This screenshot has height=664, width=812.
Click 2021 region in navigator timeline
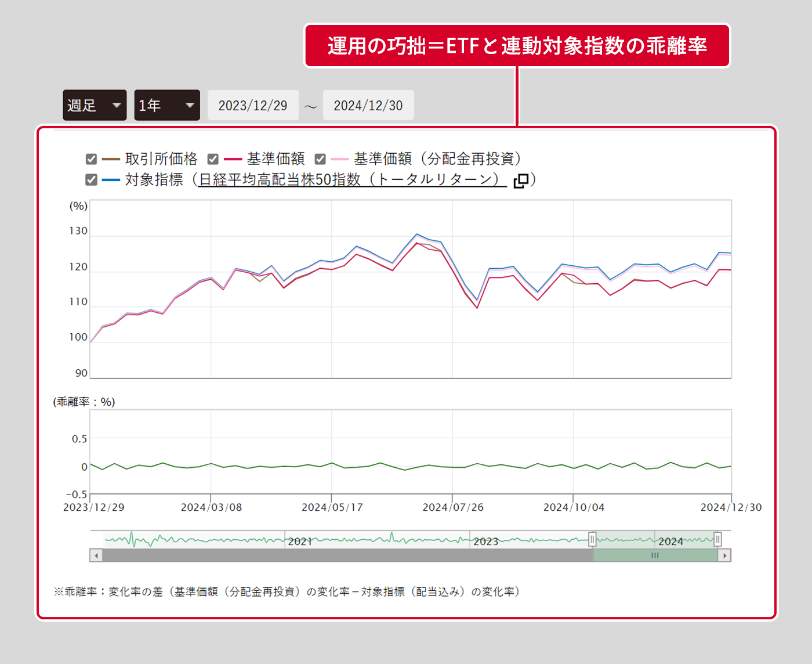click(x=300, y=540)
